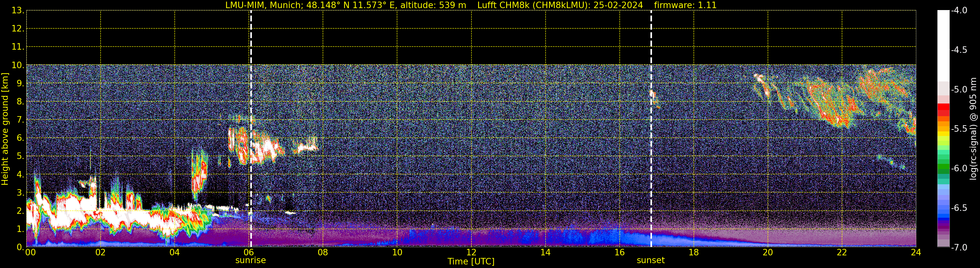Click the x-axis tick label '18'
This screenshot has width=980, height=268.
694,252
